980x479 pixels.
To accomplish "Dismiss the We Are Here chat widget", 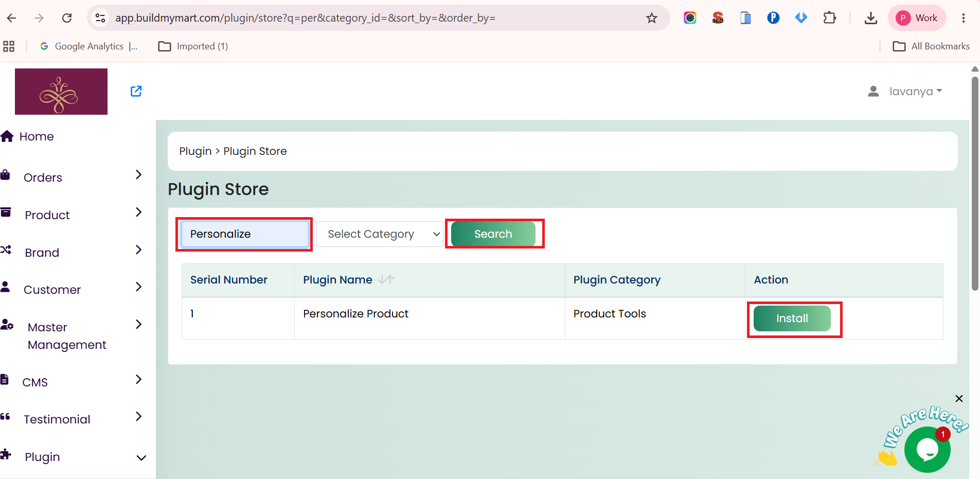I will 959,398.
